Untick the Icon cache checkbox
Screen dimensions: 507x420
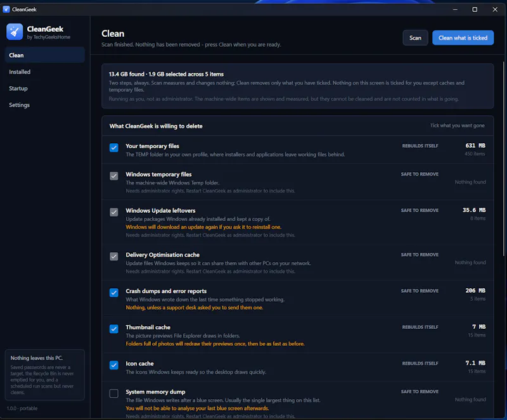114,365
